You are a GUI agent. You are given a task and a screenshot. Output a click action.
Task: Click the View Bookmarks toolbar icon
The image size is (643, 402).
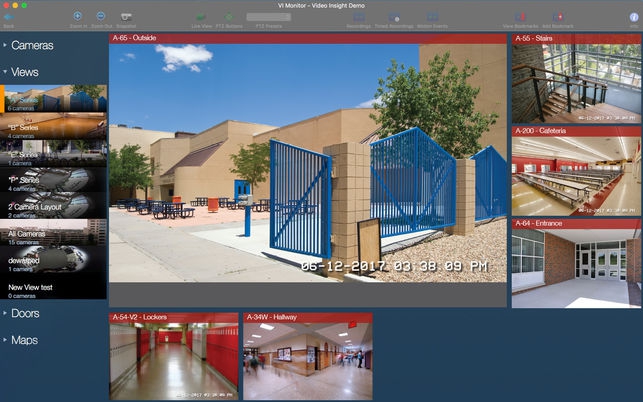520,17
